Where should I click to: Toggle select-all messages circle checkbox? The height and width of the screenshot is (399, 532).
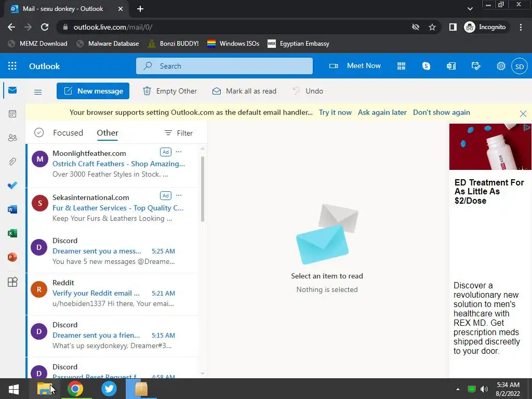pos(39,132)
